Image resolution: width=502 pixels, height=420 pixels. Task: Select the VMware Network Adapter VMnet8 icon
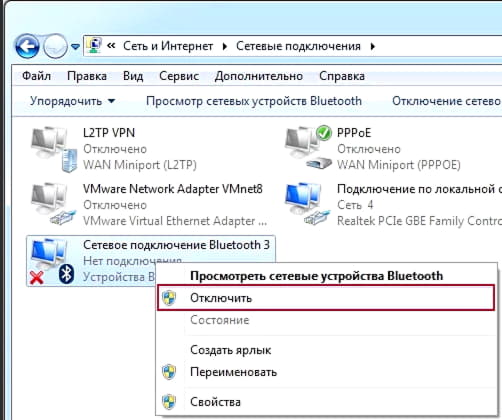(54, 204)
